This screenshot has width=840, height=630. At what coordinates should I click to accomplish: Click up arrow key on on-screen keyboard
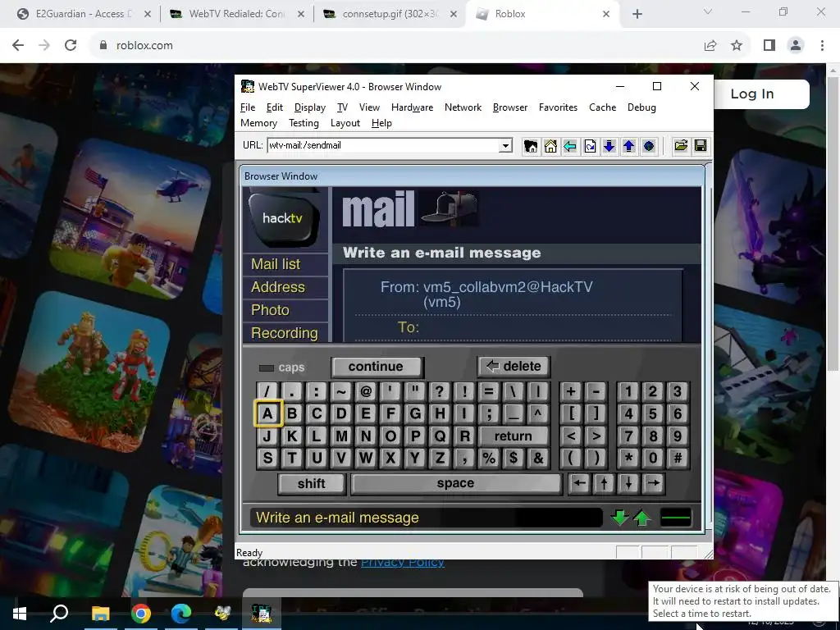(604, 483)
